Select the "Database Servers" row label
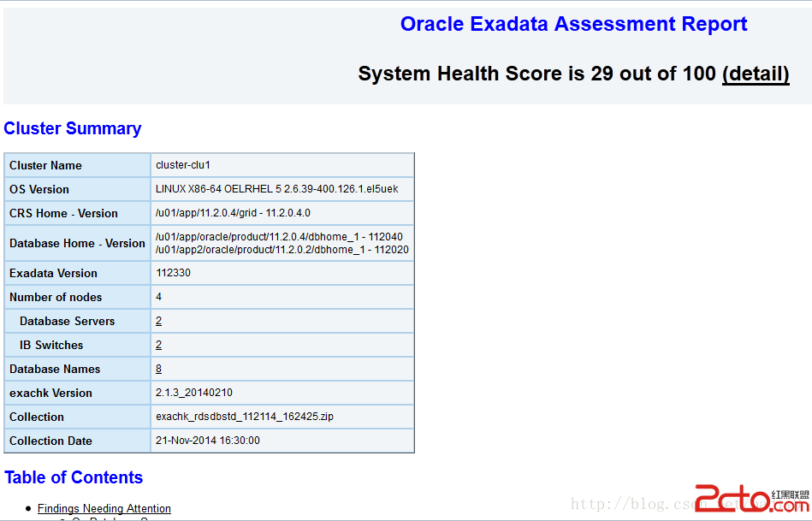 68,321
